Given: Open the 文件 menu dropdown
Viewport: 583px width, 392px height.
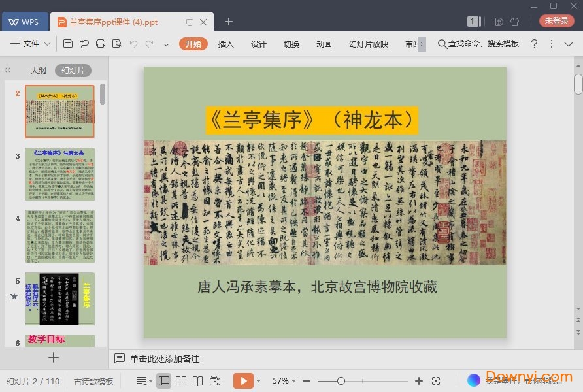Looking at the screenshot, I should (x=31, y=44).
